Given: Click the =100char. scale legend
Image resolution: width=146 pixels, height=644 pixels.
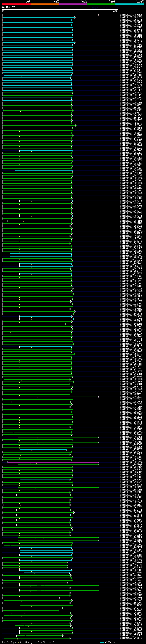Looking at the screenshot, I should (x=108, y=642).
